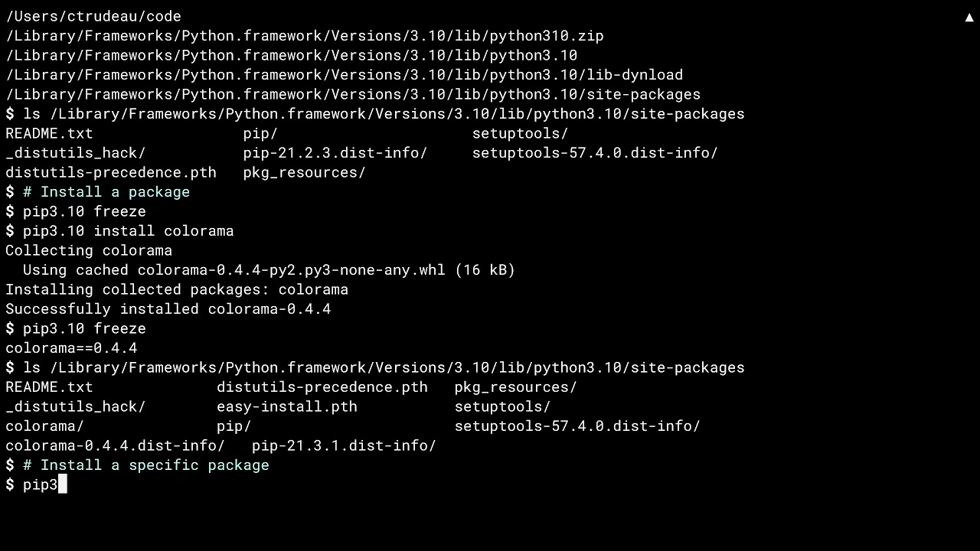
Task: Click "Installing collected packages: colorama" line
Action: point(177,289)
